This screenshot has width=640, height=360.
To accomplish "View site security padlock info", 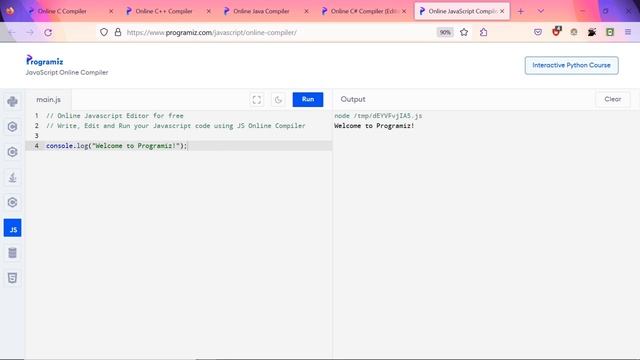I will 118,32.
